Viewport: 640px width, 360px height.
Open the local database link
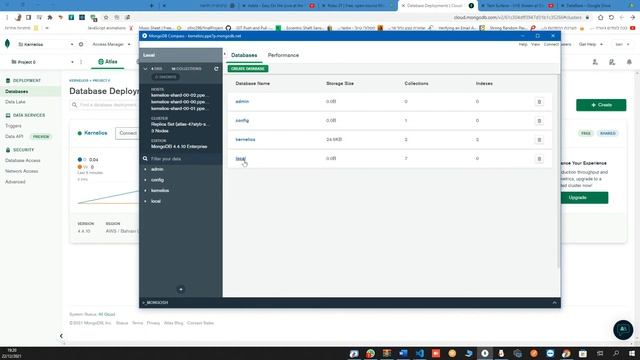pyautogui.click(x=240, y=158)
